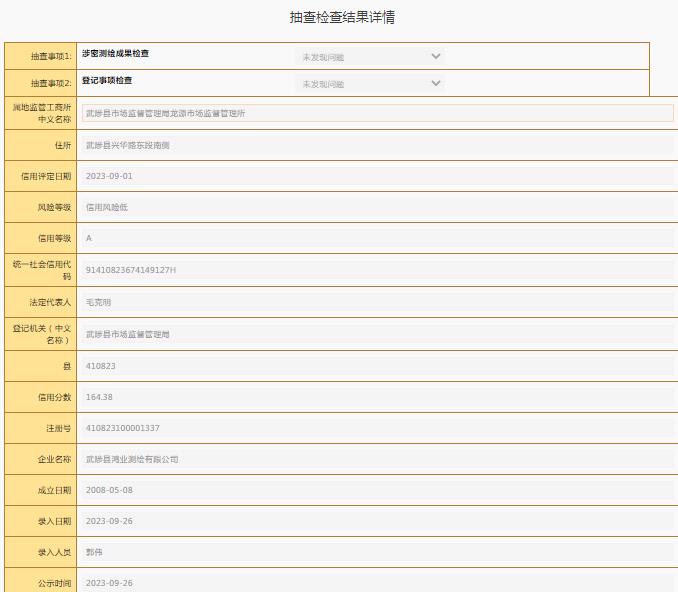Click the 公示时间 field
678x592 pixels.
click(377, 583)
